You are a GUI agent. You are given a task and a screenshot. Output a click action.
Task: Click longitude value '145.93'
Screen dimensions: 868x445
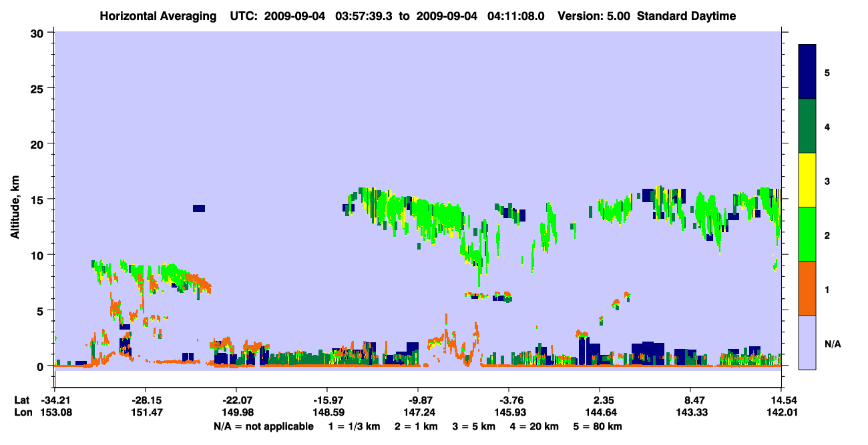click(x=509, y=412)
